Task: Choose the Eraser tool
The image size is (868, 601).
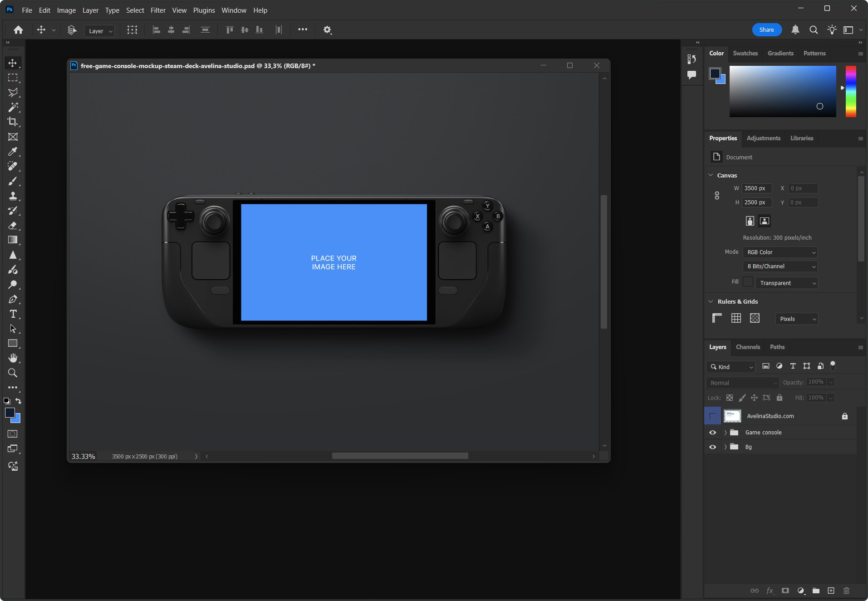Action: 13,226
